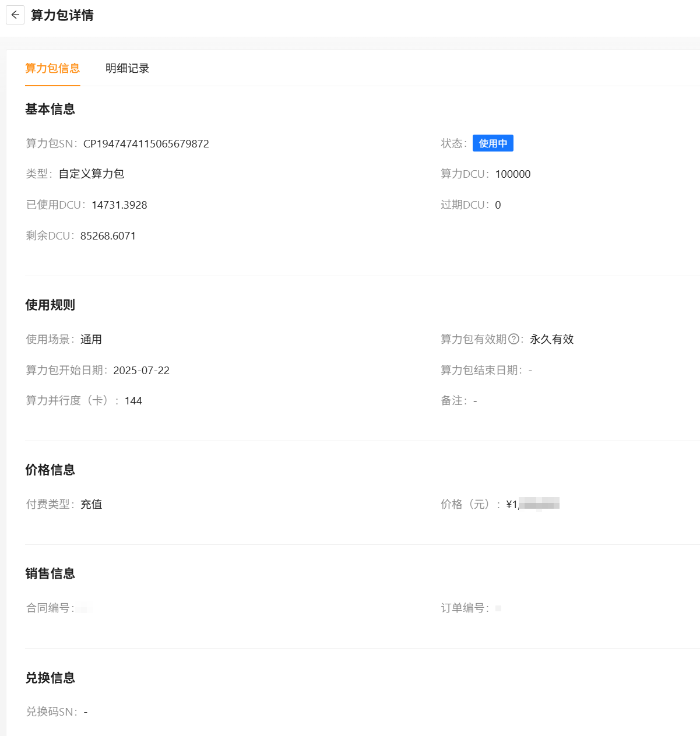Click the 算力DCU value 100000

[x=513, y=174]
